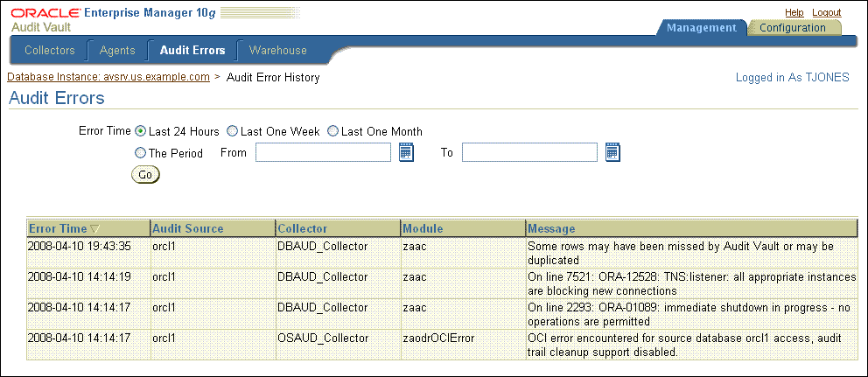Select the Last One Month option

(x=332, y=131)
